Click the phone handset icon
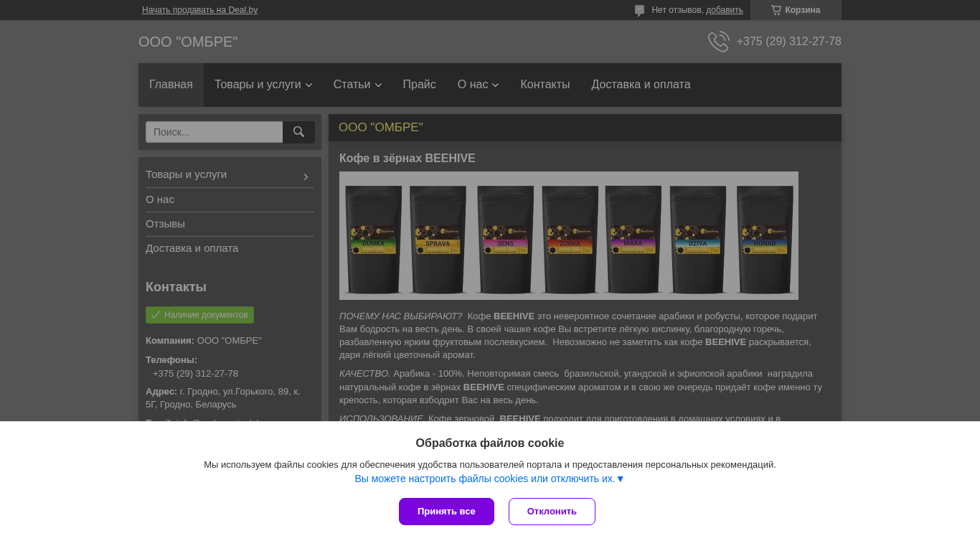This screenshot has height=551, width=980. [x=718, y=42]
